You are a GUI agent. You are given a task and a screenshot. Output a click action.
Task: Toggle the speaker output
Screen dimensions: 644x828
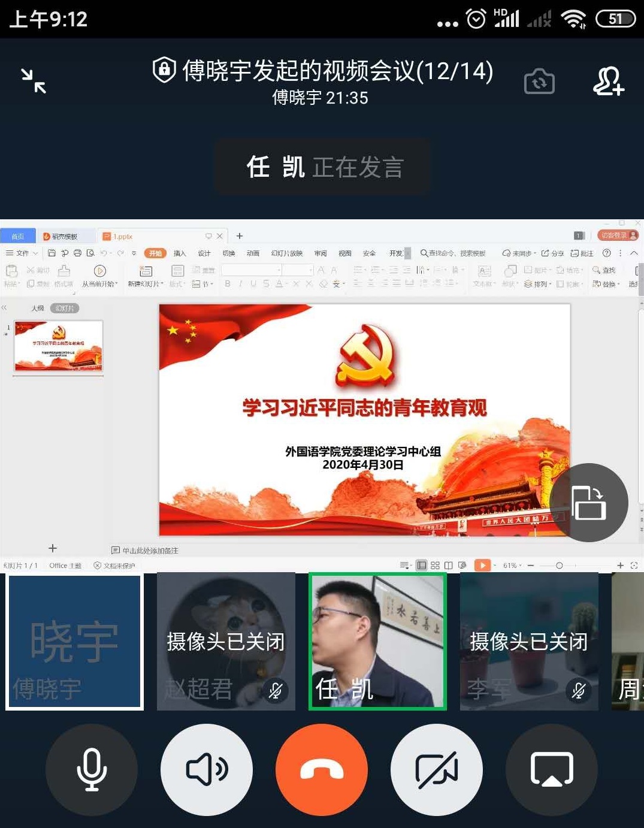pyautogui.click(x=207, y=770)
